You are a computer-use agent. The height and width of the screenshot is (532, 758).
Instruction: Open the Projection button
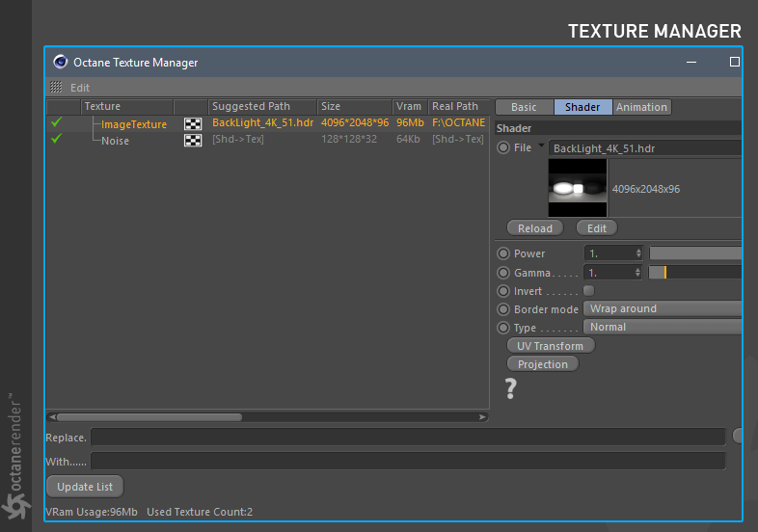tap(542, 364)
